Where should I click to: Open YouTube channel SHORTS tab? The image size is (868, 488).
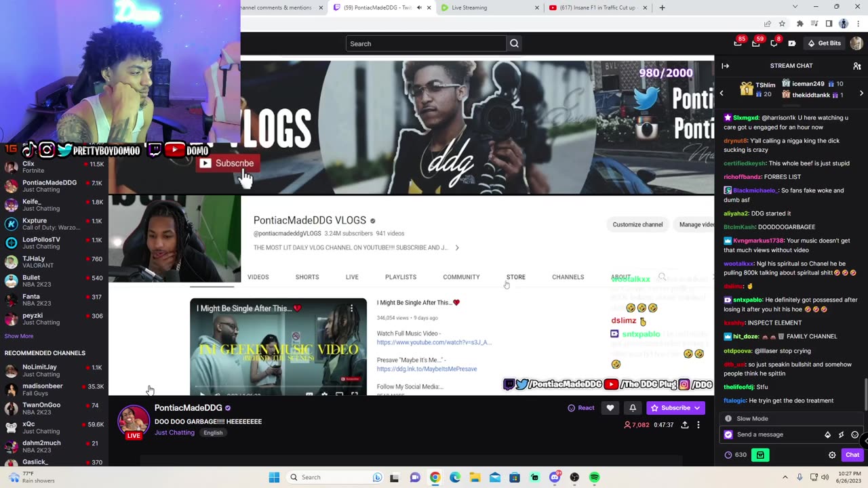(307, 277)
